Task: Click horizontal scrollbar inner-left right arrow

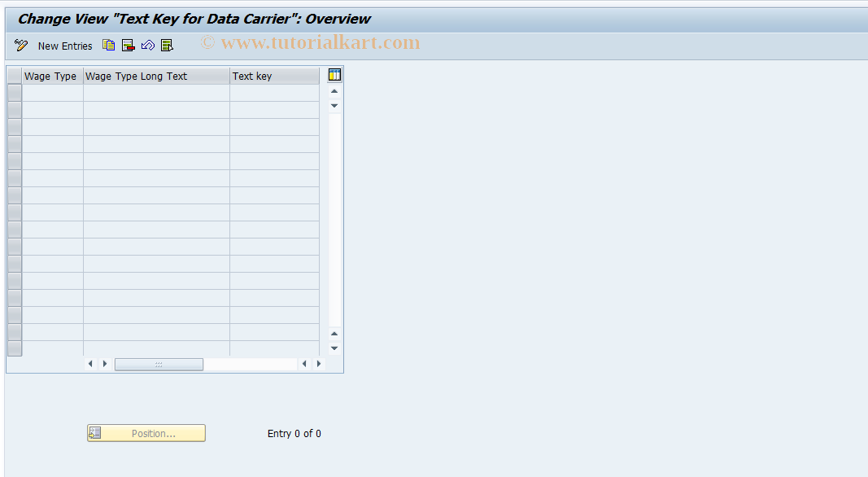Action: click(105, 364)
